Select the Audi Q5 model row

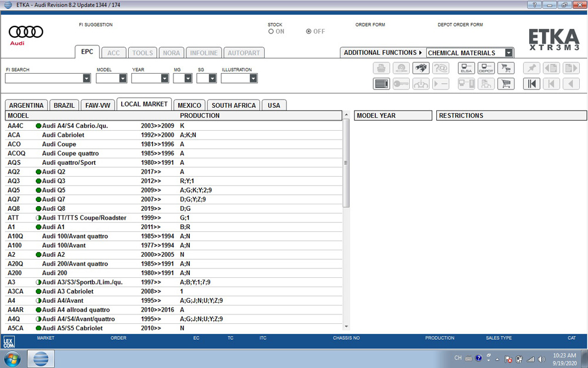pyautogui.click(x=173, y=190)
